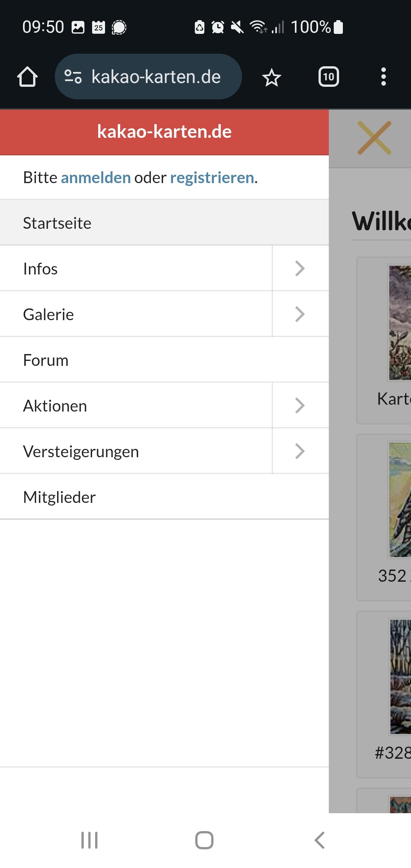The width and height of the screenshot is (411, 868).
Task: Bookmark page with the star icon
Action: coord(271,78)
